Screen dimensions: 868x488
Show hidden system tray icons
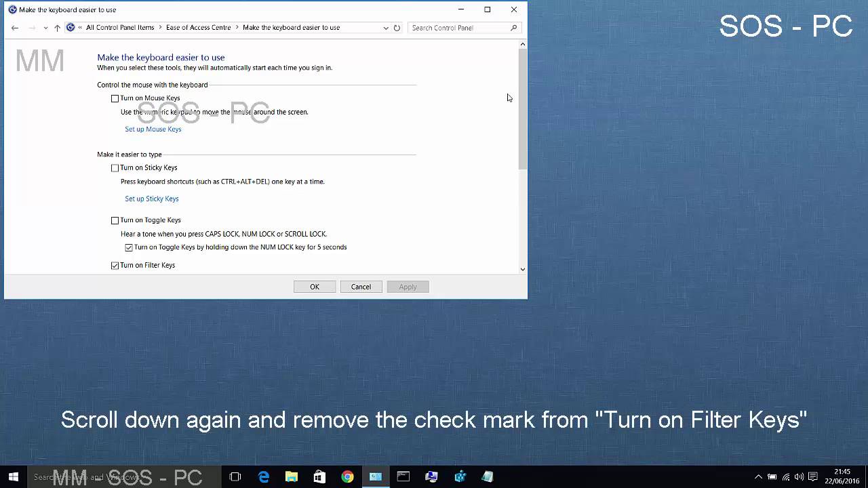tap(758, 477)
